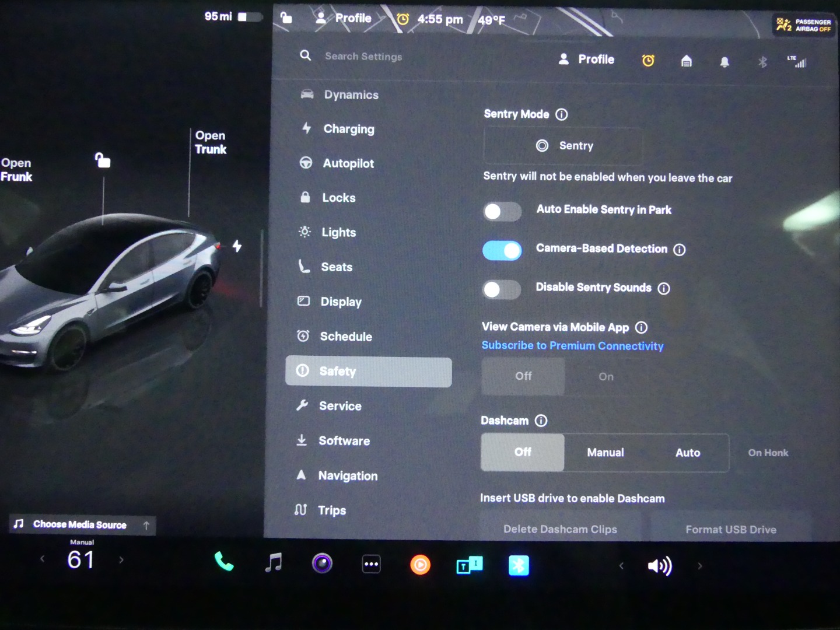840x630 pixels.
Task: Select the Software menu item
Action: pyautogui.click(x=344, y=441)
